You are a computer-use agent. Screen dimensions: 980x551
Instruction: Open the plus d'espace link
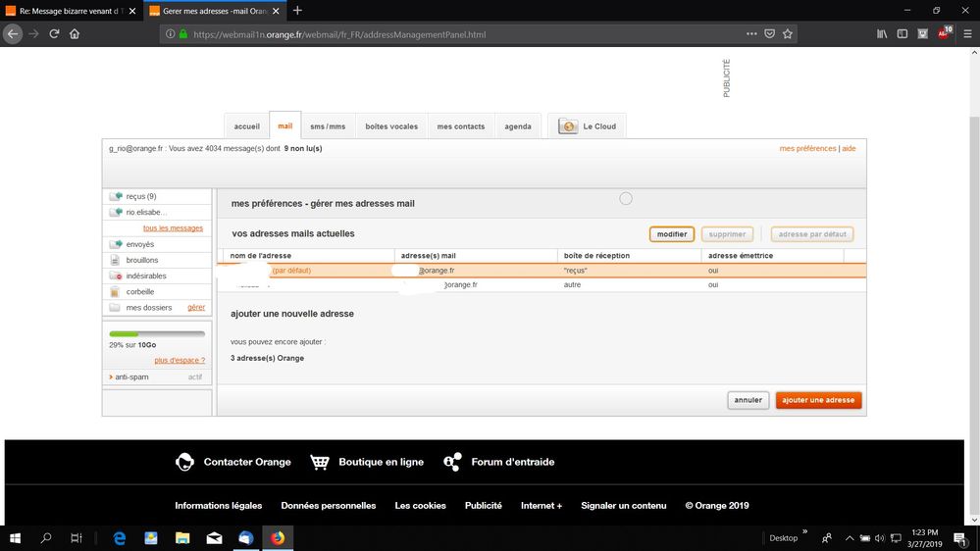coord(180,361)
